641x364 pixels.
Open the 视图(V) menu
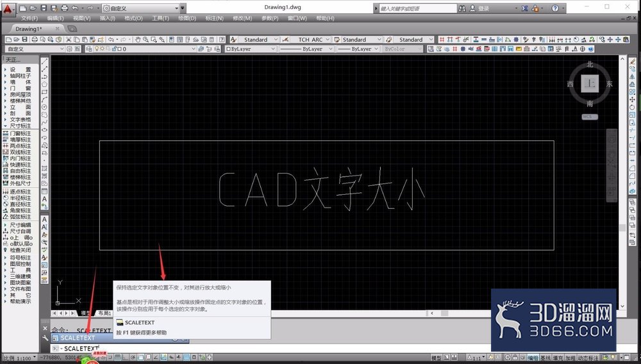point(82,19)
